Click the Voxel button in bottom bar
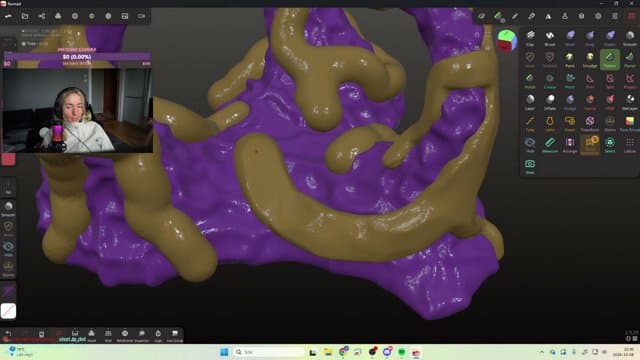 click(91, 335)
